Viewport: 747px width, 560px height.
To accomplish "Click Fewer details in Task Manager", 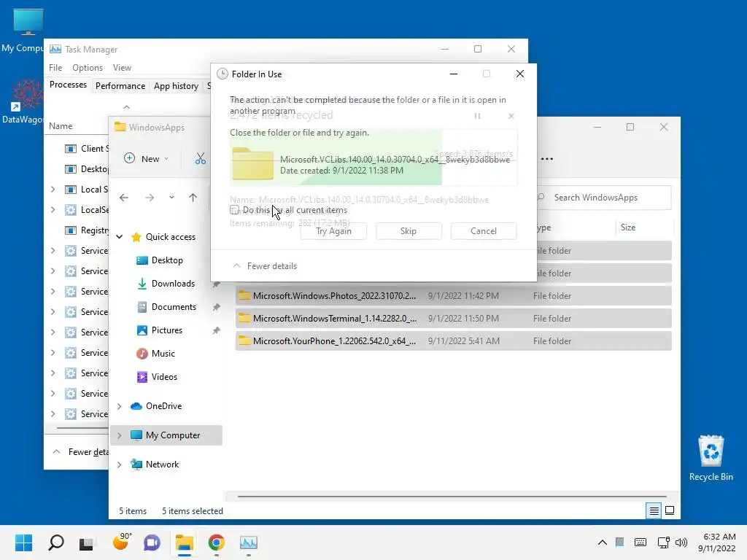I will pyautogui.click(x=80, y=452).
